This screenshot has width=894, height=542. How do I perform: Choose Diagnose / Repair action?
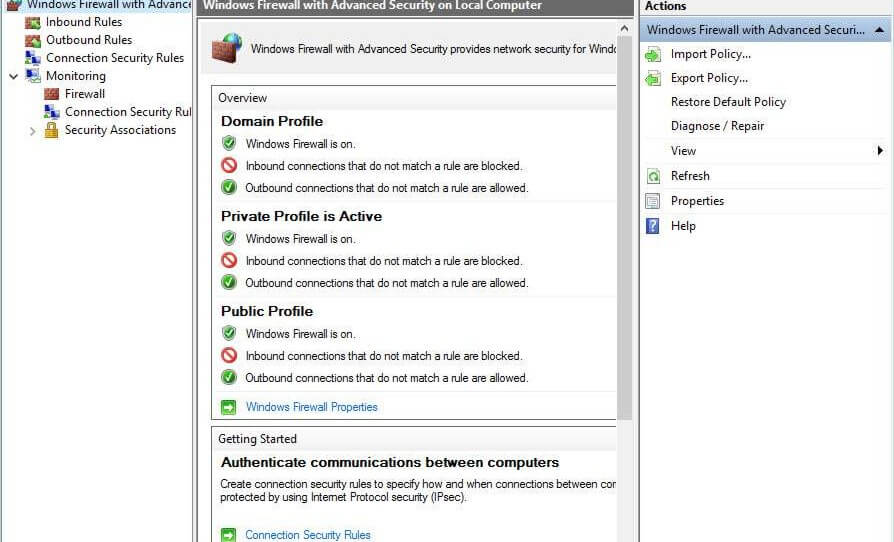pos(717,126)
